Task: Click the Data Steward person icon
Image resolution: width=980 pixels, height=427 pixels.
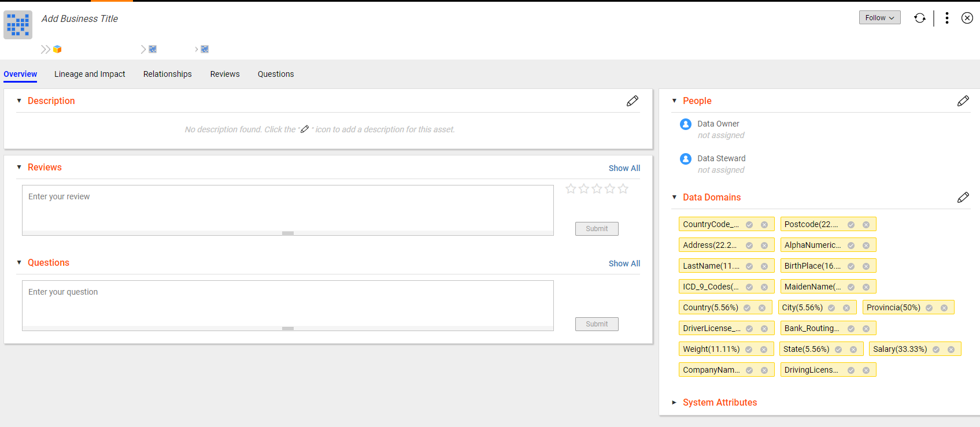Action: click(686, 159)
